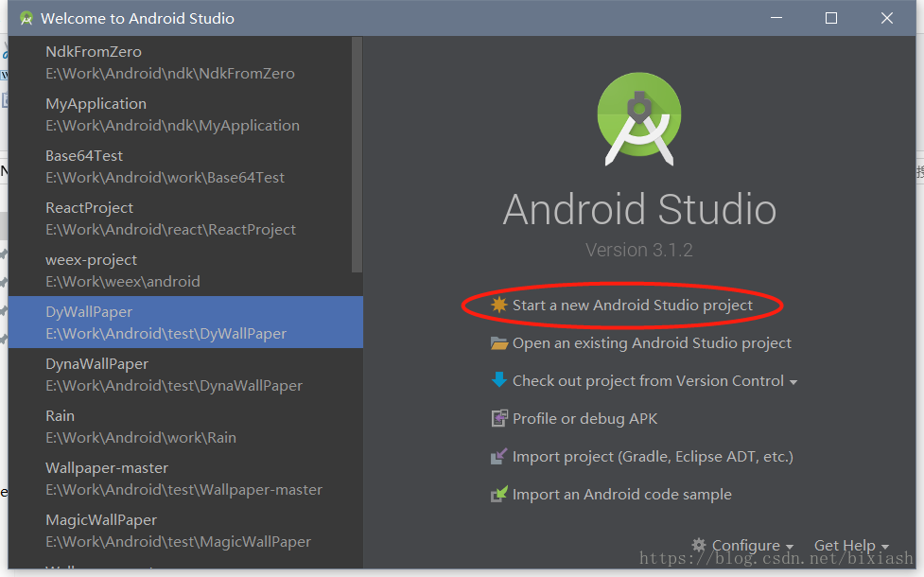The image size is (924, 577).
Task: Click the green Import code sample icon
Action: point(498,494)
